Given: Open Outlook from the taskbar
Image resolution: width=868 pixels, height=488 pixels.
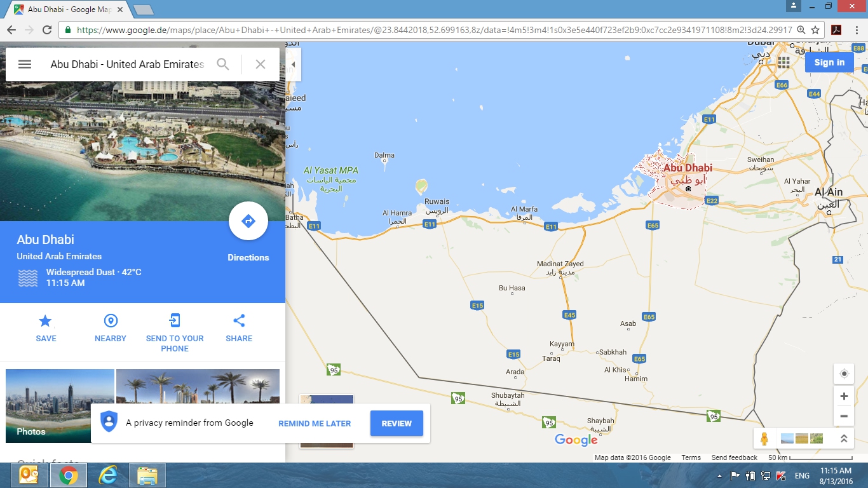Looking at the screenshot, I should point(28,475).
